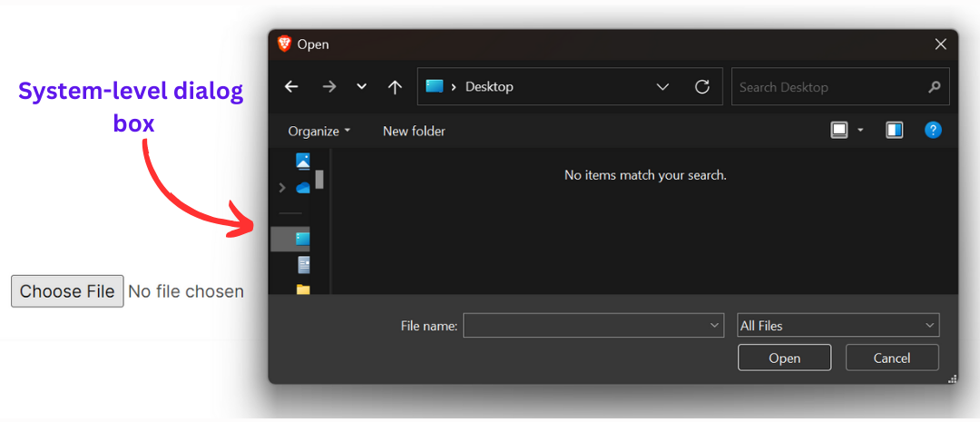Click the blue Help question mark icon
Screen dimensions: 980x422
(x=933, y=131)
